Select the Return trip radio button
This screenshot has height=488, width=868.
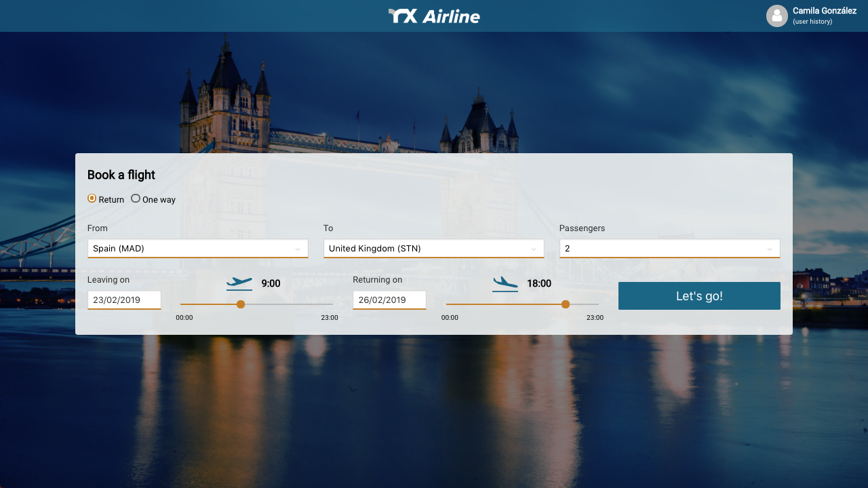92,199
